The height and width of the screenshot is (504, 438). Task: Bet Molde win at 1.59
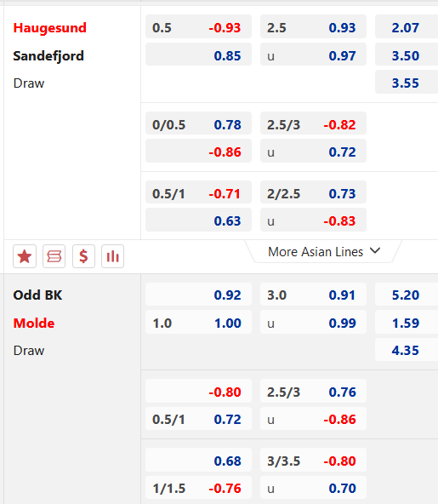tap(407, 322)
